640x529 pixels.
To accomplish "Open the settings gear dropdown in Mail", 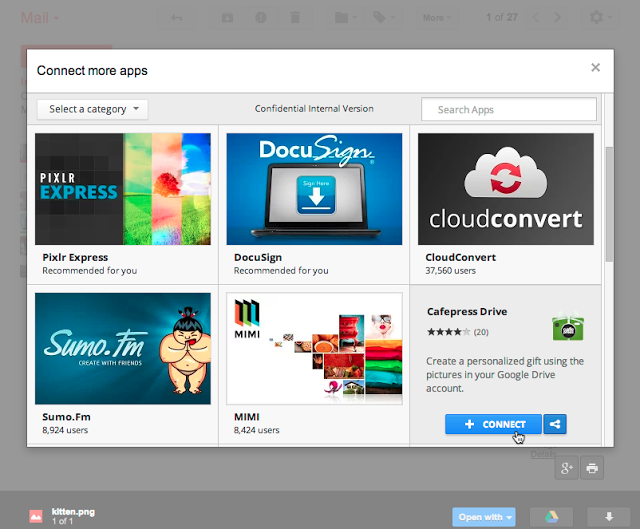I will (600, 18).
